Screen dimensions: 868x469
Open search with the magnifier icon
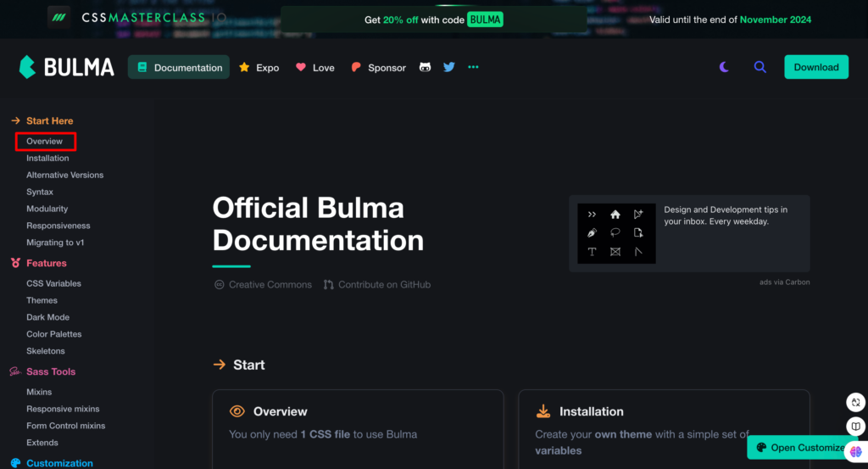coord(760,67)
